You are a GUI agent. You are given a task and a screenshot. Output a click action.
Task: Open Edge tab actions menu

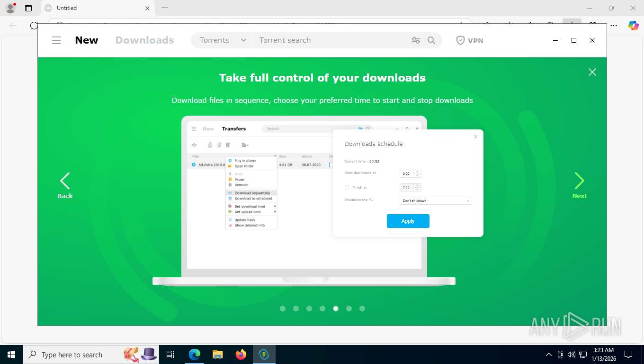[28, 8]
